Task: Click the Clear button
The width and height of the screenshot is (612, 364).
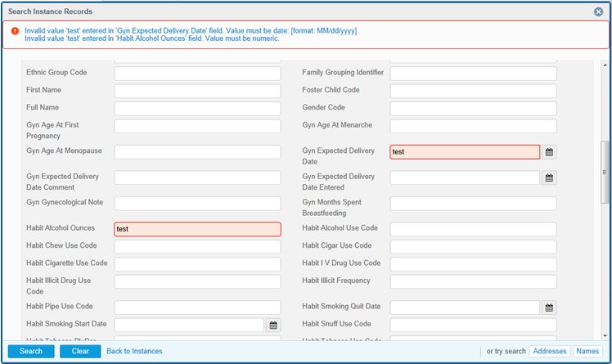Action: coord(80,351)
